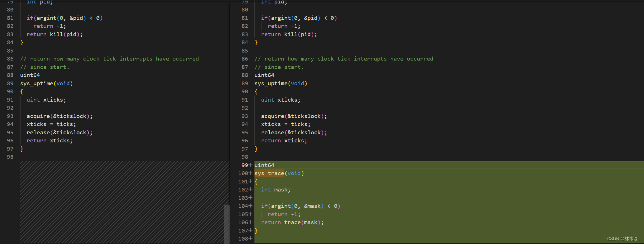Click 'return -1;' line 82 in left pane
Viewport: 644px width, 244px height.
[50, 26]
